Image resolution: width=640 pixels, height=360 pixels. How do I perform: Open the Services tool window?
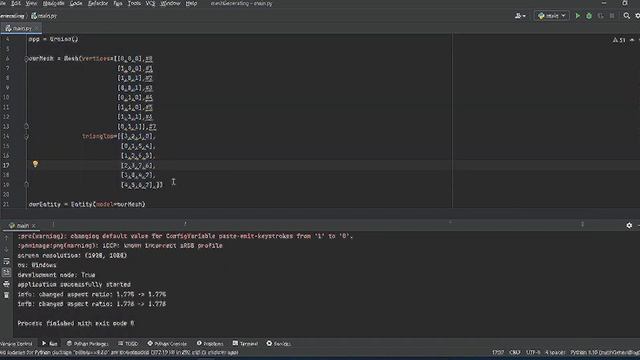pyautogui.click(x=278, y=344)
